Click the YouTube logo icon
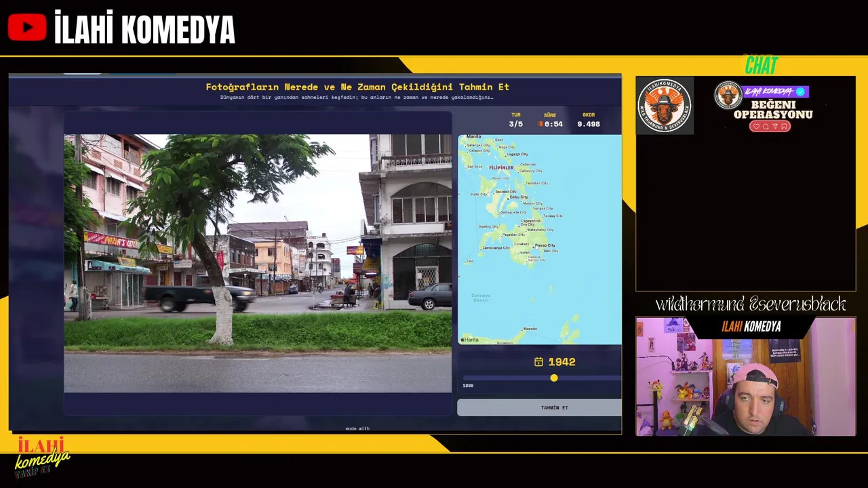 (27, 28)
